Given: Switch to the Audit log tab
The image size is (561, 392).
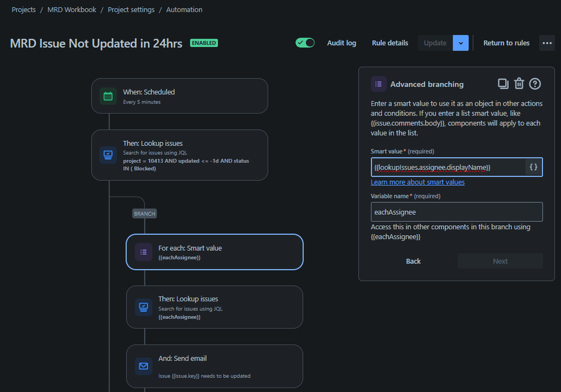Looking at the screenshot, I should pos(341,42).
